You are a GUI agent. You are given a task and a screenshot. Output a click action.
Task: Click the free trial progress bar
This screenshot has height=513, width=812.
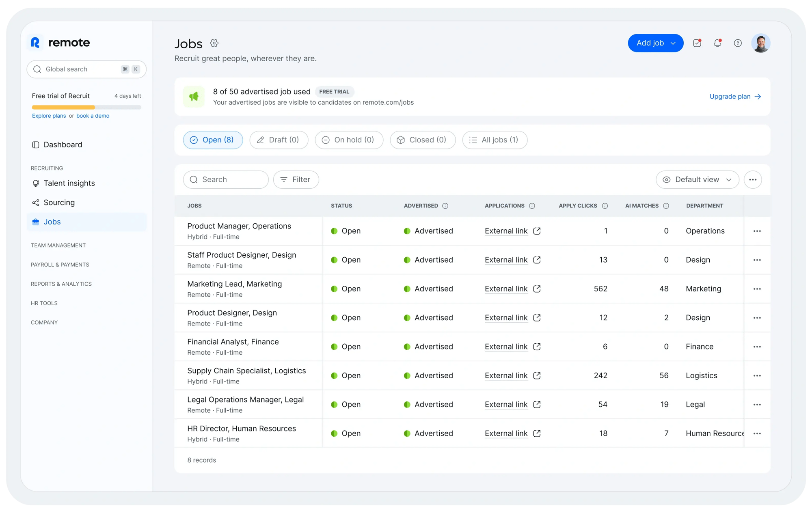[86, 108]
